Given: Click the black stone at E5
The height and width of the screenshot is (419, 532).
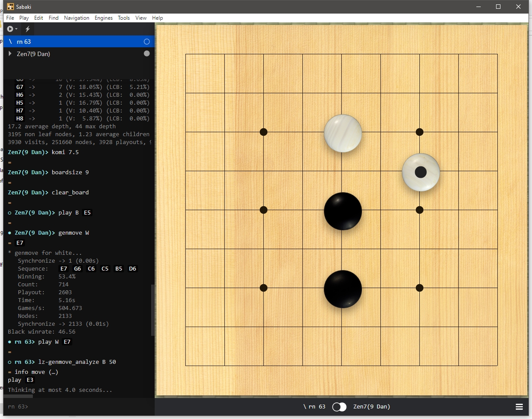Looking at the screenshot, I should tap(343, 211).
